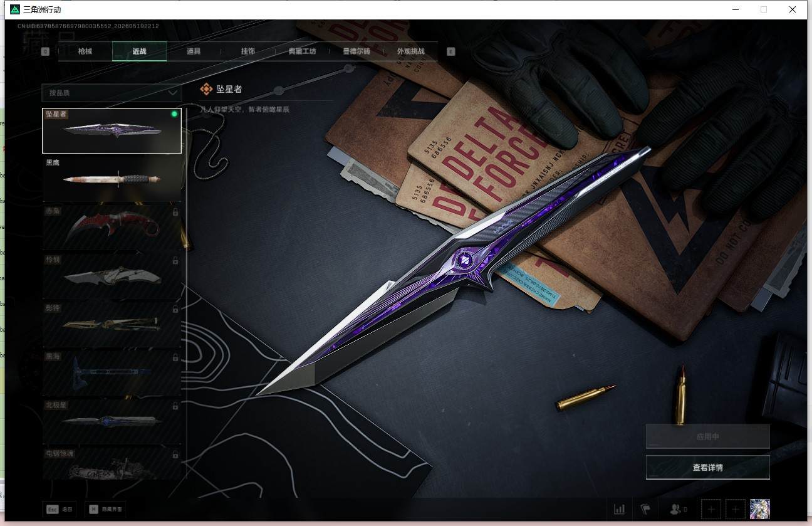This screenshot has width=812, height=526.
Task: Click the E key next-tab icon
Action: (x=450, y=51)
